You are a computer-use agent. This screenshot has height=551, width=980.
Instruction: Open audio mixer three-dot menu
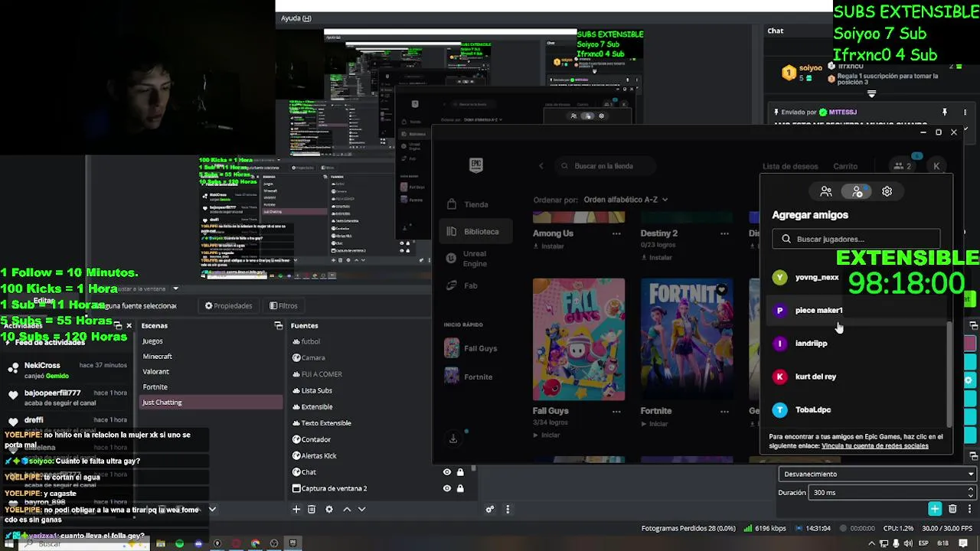pyautogui.click(x=507, y=509)
